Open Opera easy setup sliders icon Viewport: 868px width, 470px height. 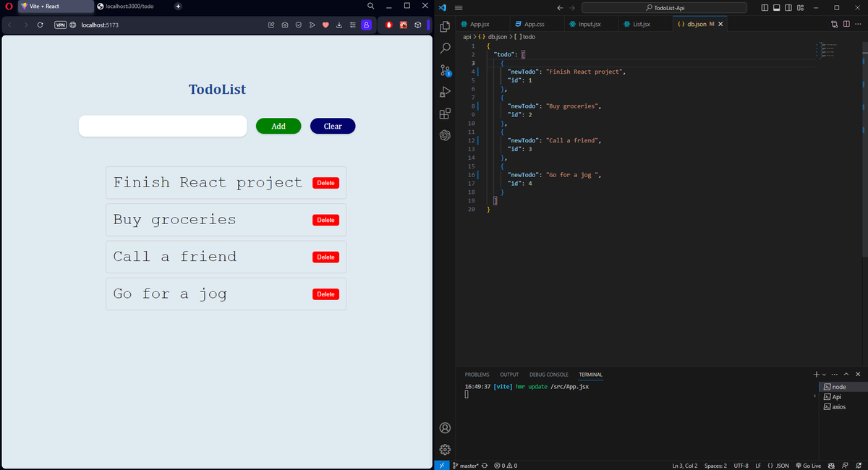(352, 25)
